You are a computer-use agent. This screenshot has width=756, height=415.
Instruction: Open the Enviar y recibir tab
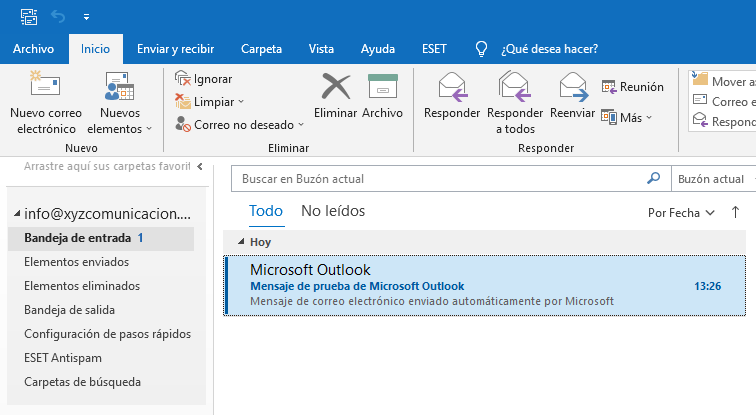(176, 49)
